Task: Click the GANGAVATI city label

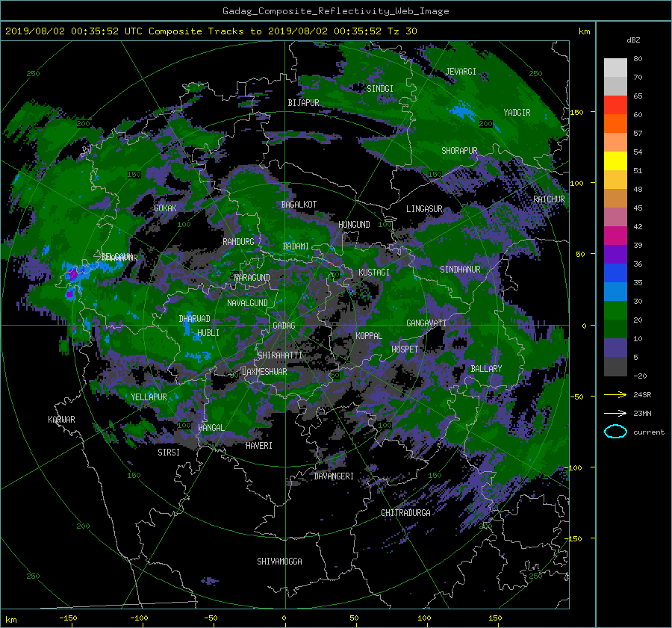Action: pos(426,323)
